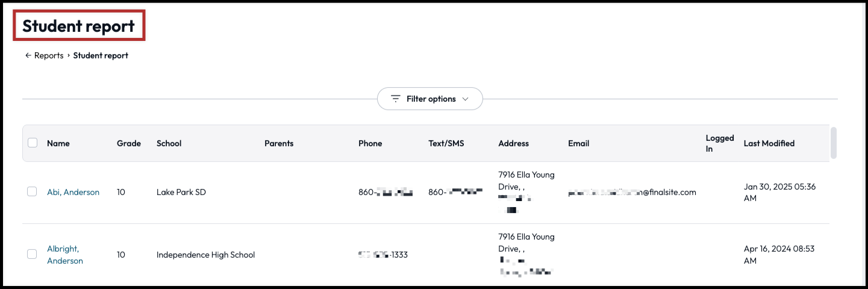
Task: Sort by the School column header
Action: click(169, 143)
